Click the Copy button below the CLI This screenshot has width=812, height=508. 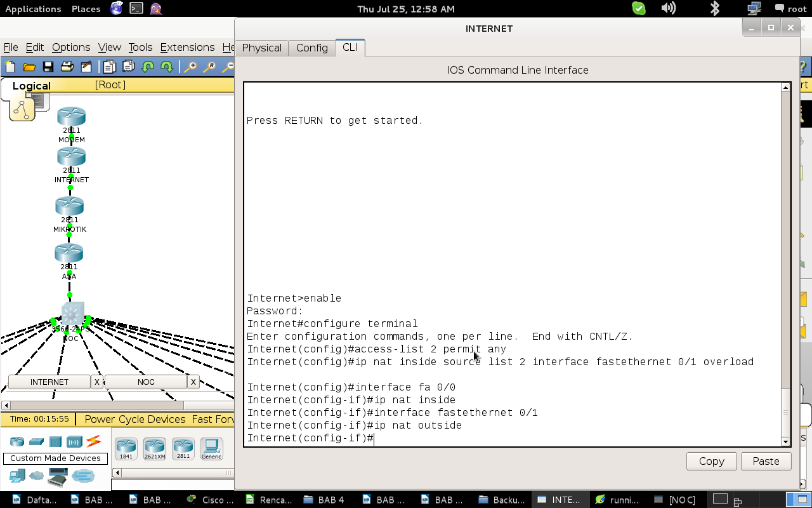pos(712,461)
